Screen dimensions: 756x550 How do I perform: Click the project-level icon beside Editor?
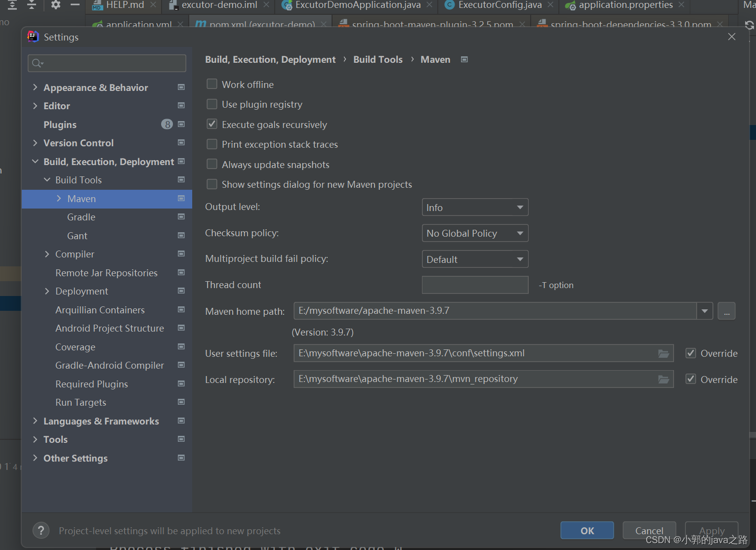click(181, 106)
